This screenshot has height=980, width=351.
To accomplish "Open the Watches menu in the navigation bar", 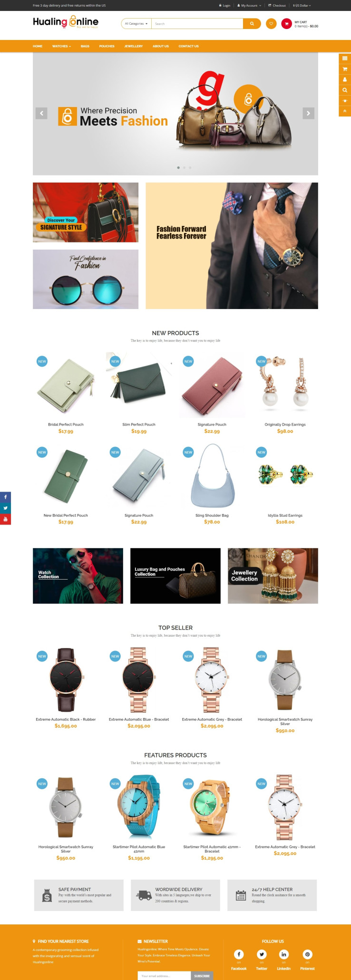I will coord(61,46).
